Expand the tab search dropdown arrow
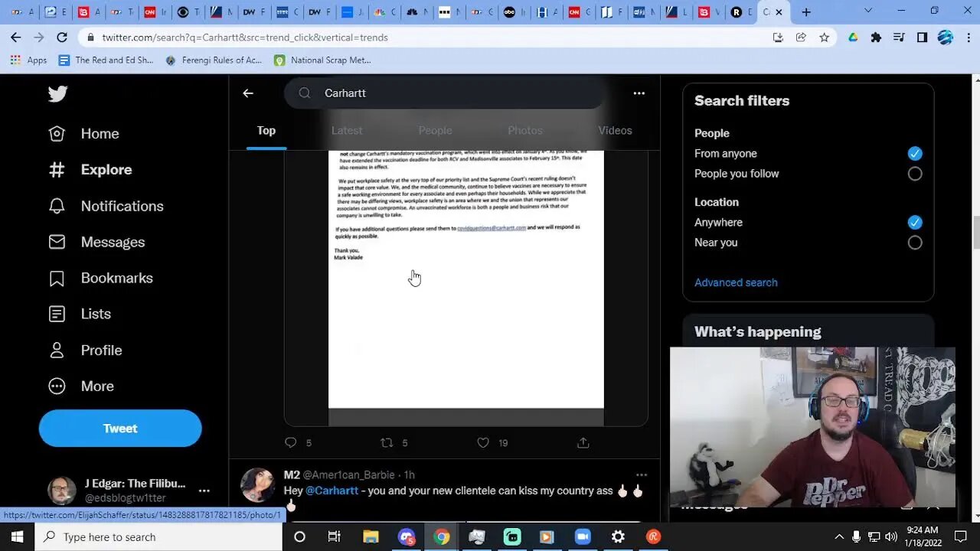Image resolution: width=980 pixels, height=551 pixels. (867, 11)
